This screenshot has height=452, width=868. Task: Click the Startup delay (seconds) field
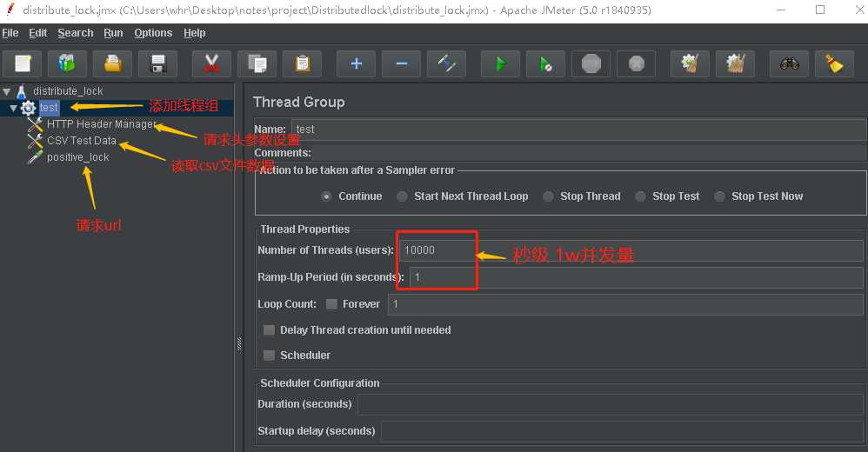click(622, 431)
